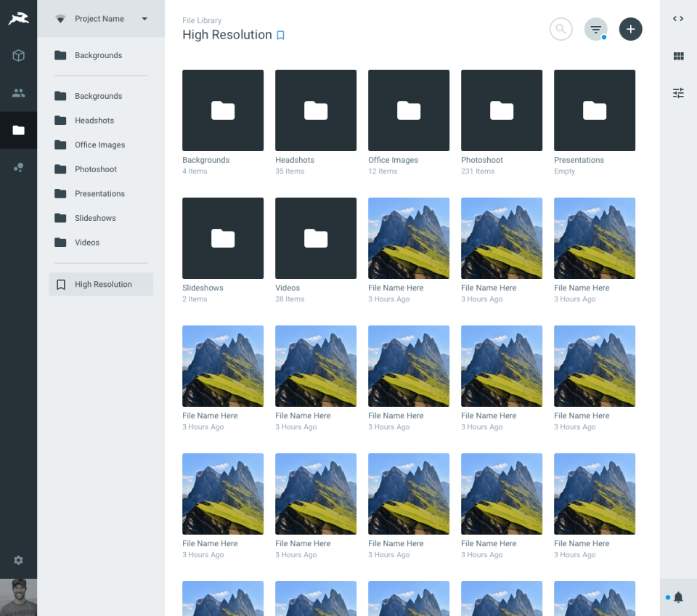The height and width of the screenshot is (616, 697).
Task: Click the High Resolution page title text
Action: (x=227, y=35)
